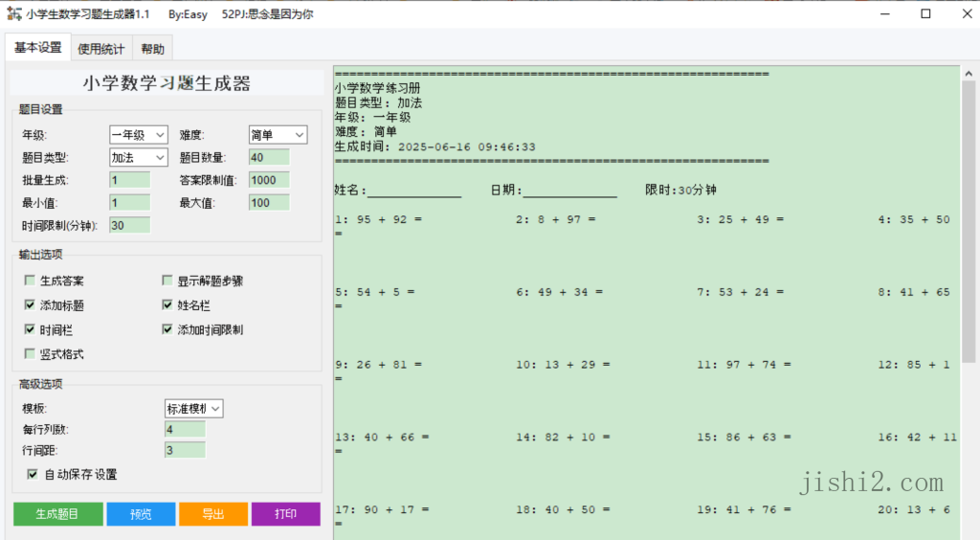
Task: Click the scroll-up arrow of preview pane
Action: 969,73
